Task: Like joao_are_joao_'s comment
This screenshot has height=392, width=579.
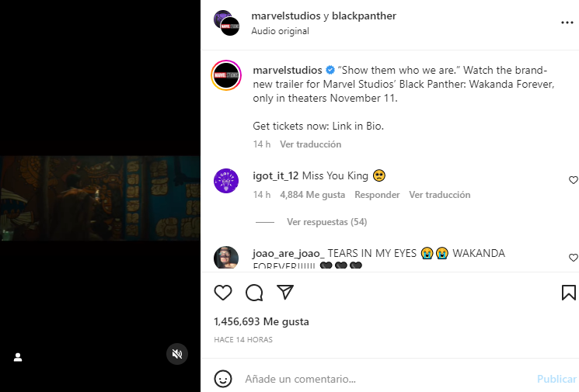Action: pos(573,258)
